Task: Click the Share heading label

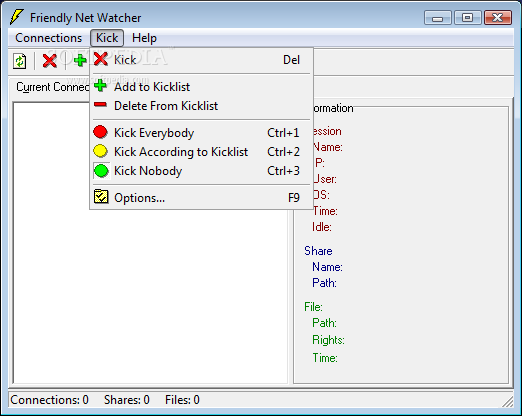Action: point(318,251)
